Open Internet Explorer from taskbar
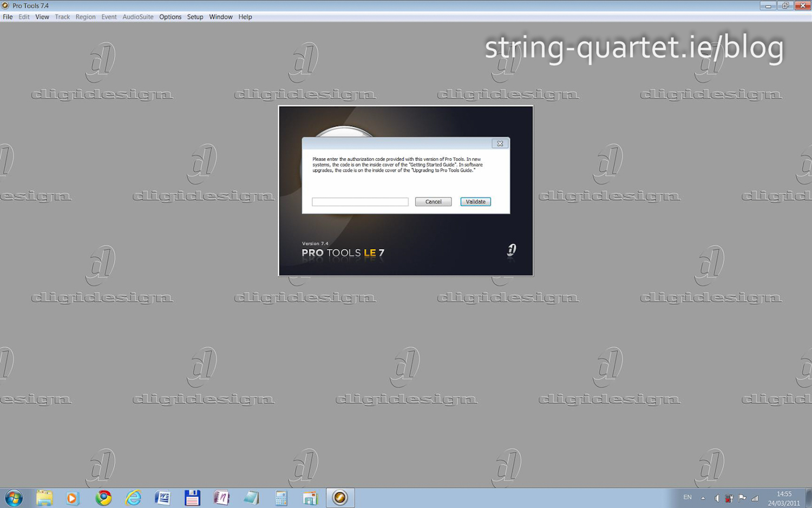The height and width of the screenshot is (508, 812). pyautogui.click(x=133, y=498)
